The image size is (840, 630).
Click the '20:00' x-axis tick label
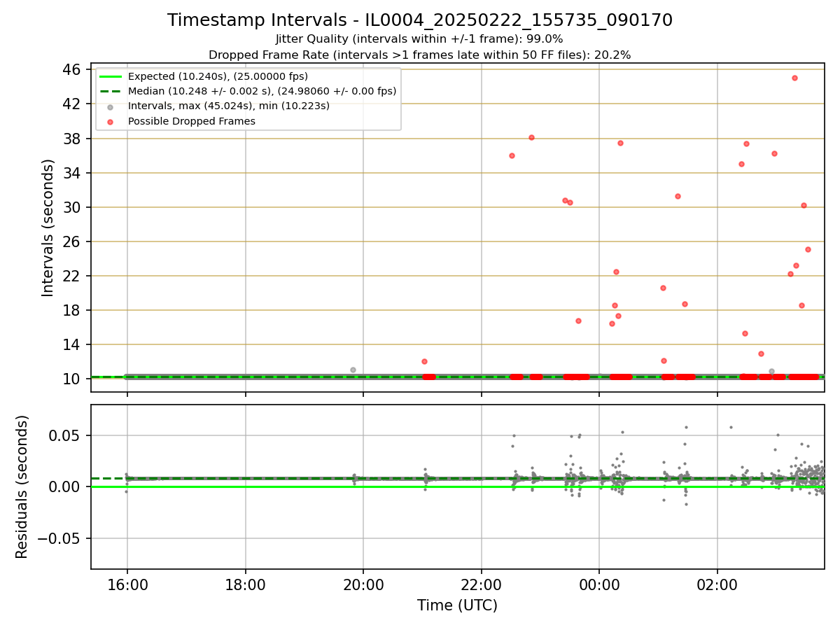tap(363, 585)
